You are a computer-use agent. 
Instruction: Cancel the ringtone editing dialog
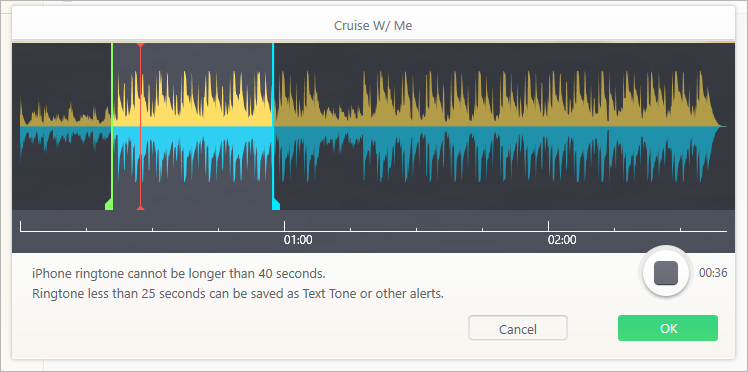[518, 328]
